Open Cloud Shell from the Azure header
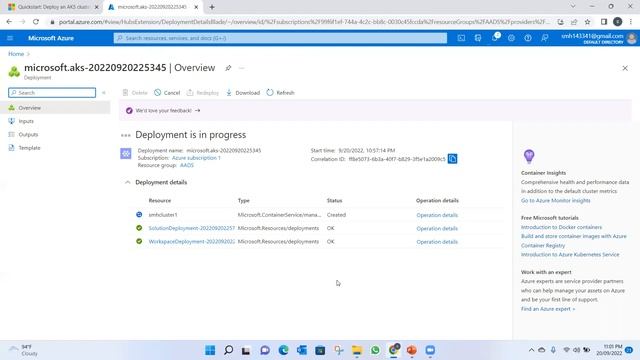 pos(461,38)
